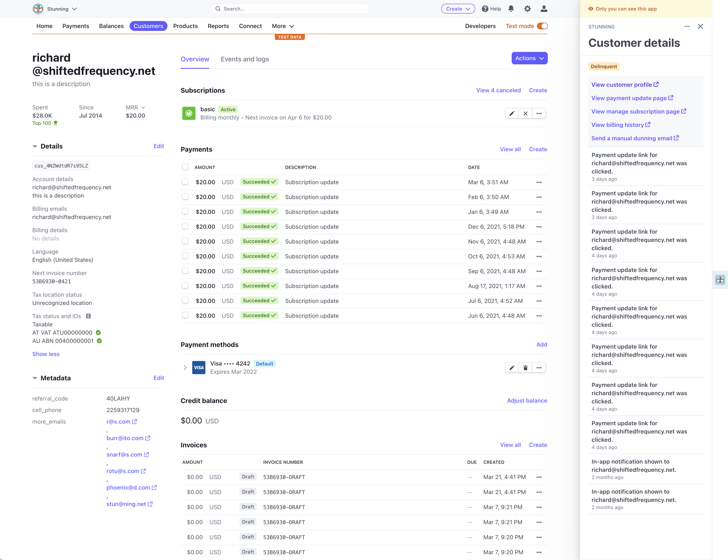Select the Jun 6, 2021 payment checkbox
Viewport: 728px width, 560px height.
pos(185,315)
